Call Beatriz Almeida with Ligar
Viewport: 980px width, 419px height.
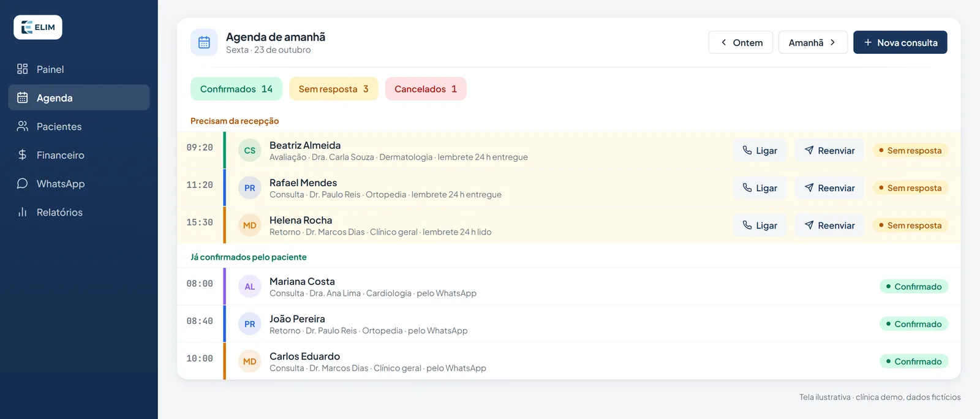pyautogui.click(x=759, y=151)
